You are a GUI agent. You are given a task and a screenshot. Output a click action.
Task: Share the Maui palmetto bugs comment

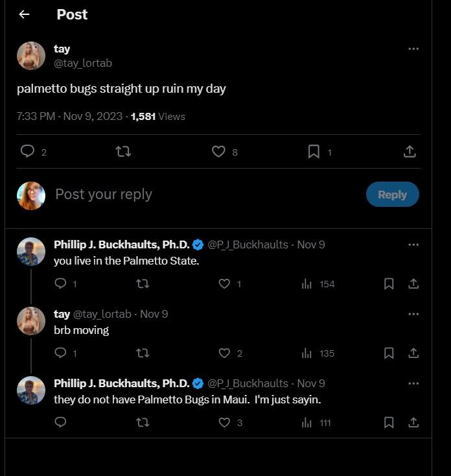tap(413, 422)
